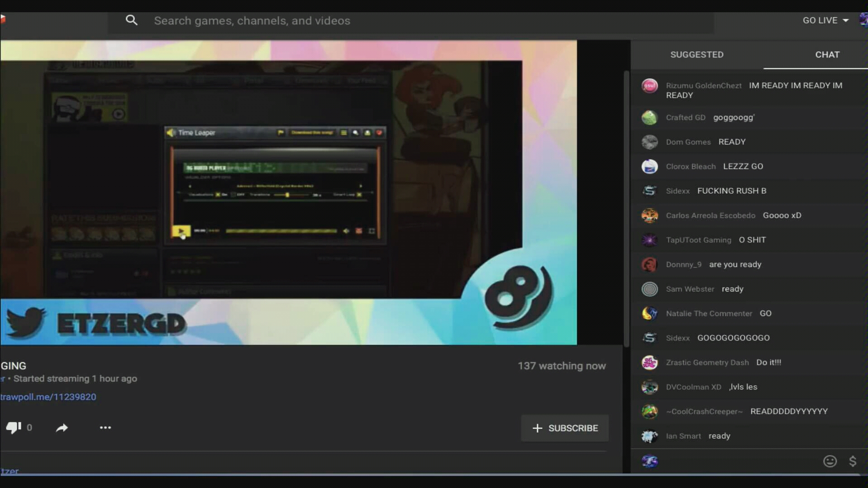The width and height of the screenshot is (868, 488).
Task: Click the vertical scrollbar beside the video
Action: [x=626, y=209]
